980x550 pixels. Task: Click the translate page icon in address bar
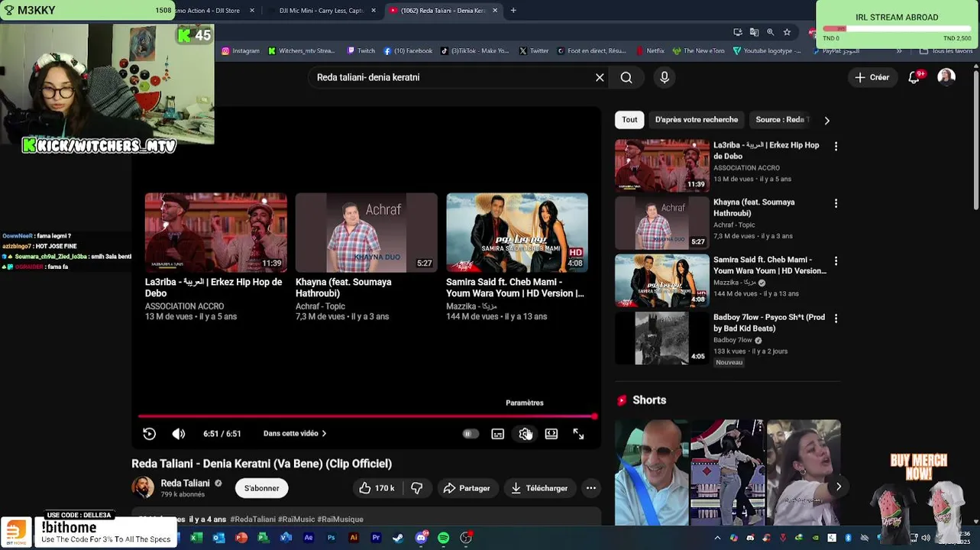(754, 32)
